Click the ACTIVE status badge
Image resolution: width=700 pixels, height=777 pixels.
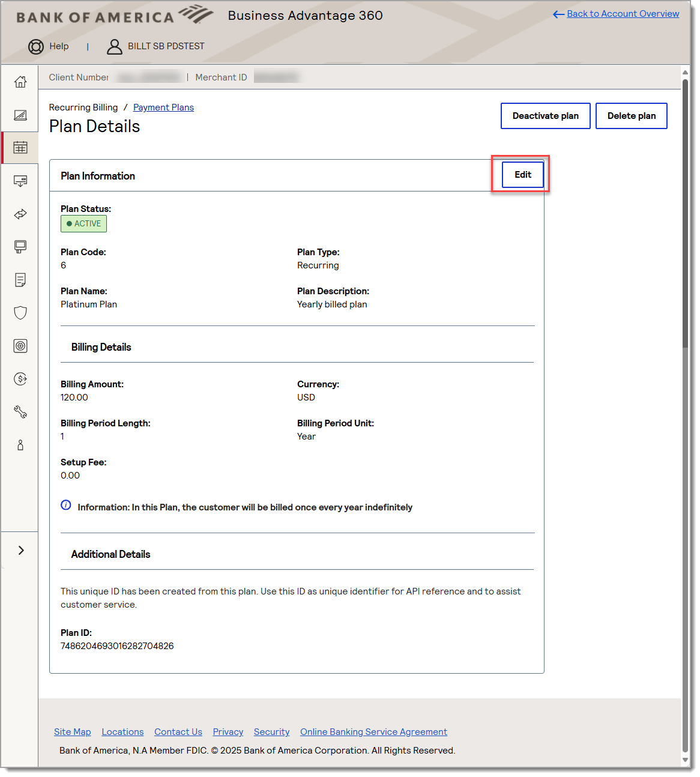[83, 224]
